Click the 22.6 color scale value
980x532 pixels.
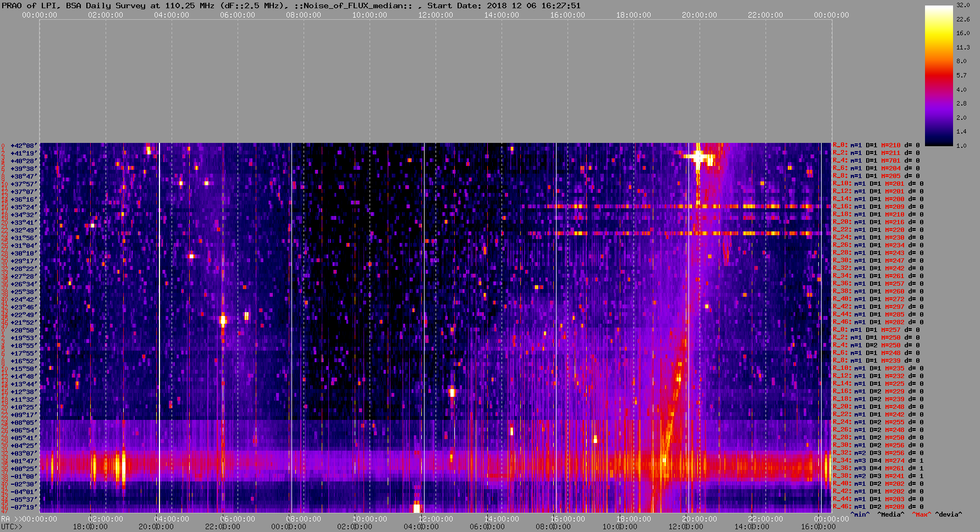(963, 19)
